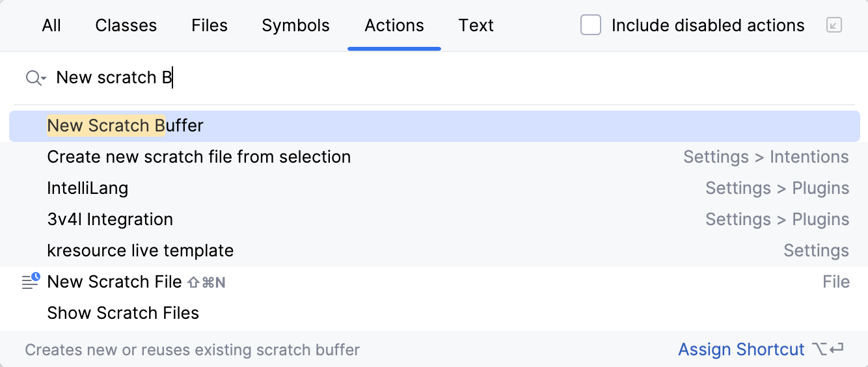Run the New Scratch File action
This screenshot has width=868, height=367.
[115, 282]
